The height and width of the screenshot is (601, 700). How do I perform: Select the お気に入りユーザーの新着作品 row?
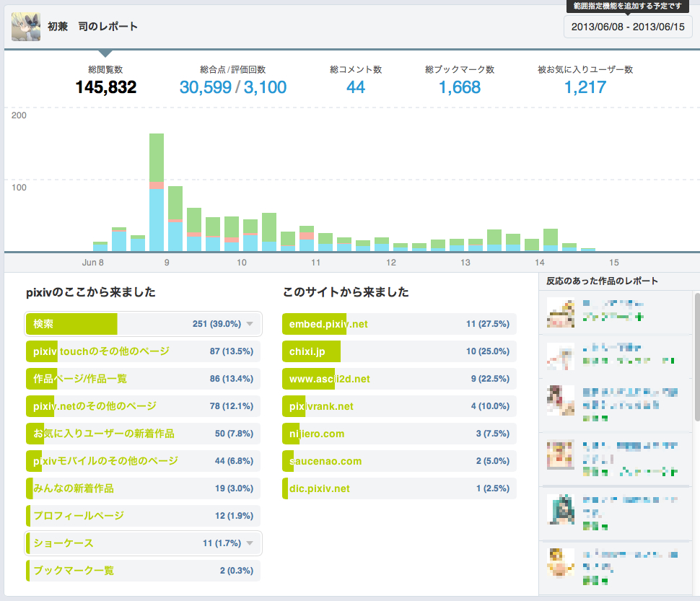click(x=104, y=434)
